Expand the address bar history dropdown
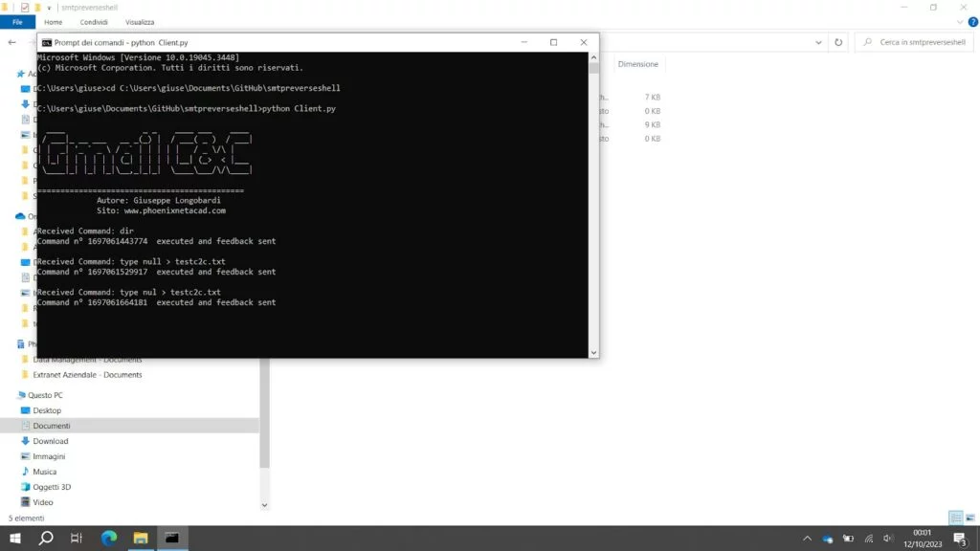Image resolution: width=980 pixels, height=551 pixels. coord(818,42)
